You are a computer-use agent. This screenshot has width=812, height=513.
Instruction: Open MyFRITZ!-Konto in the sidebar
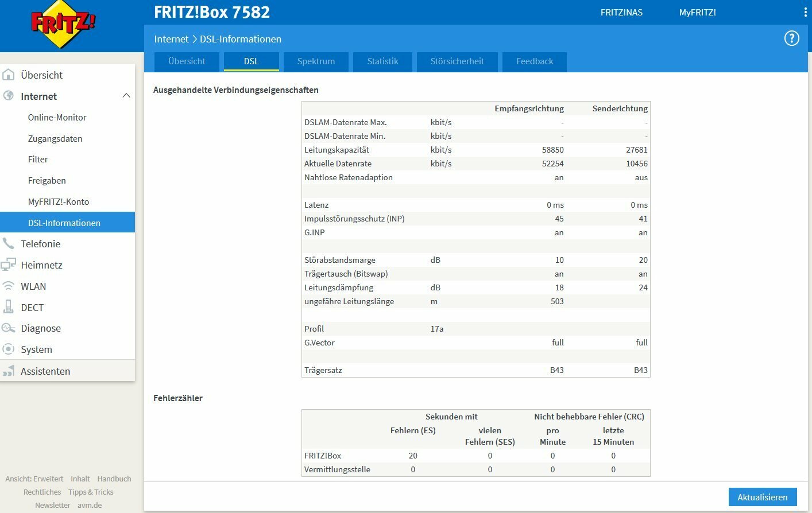tap(58, 201)
